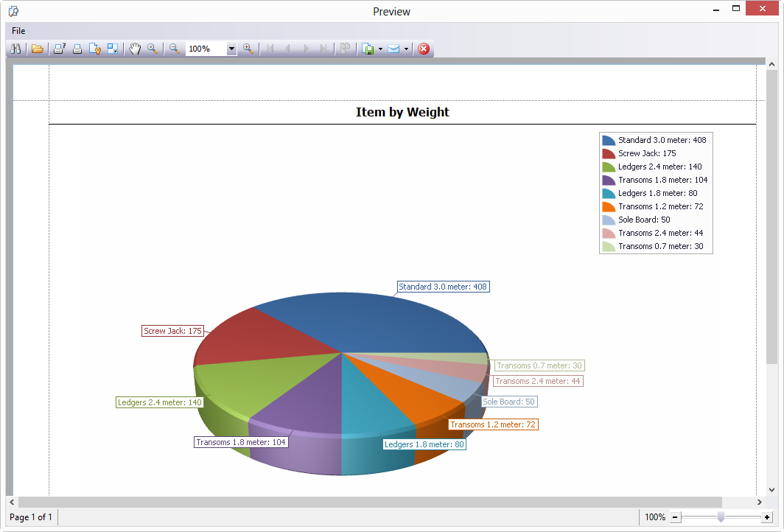Click the vertical scrollbar down arrow

[771, 489]
